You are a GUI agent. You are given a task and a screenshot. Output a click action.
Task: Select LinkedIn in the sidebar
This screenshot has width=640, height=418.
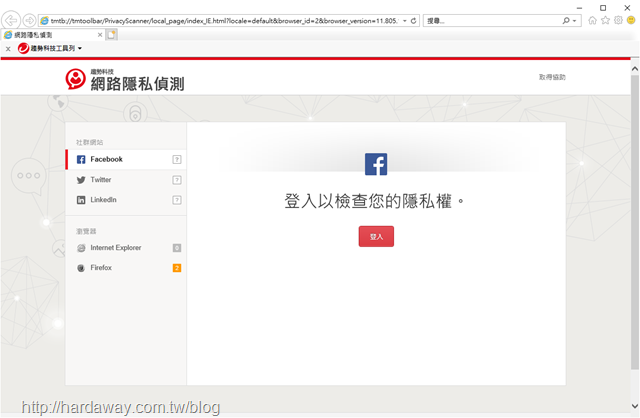(x=126, y=200)
